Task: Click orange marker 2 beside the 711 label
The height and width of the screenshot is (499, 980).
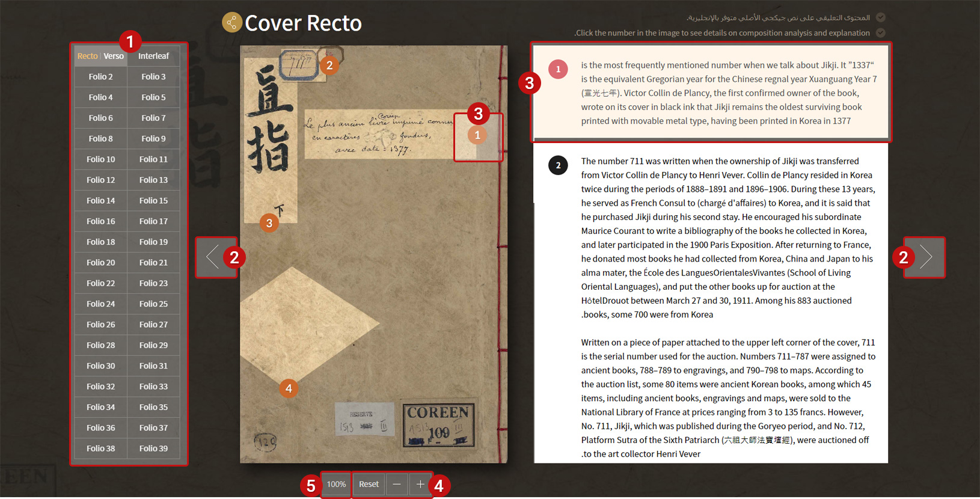Action: (329, 66)
